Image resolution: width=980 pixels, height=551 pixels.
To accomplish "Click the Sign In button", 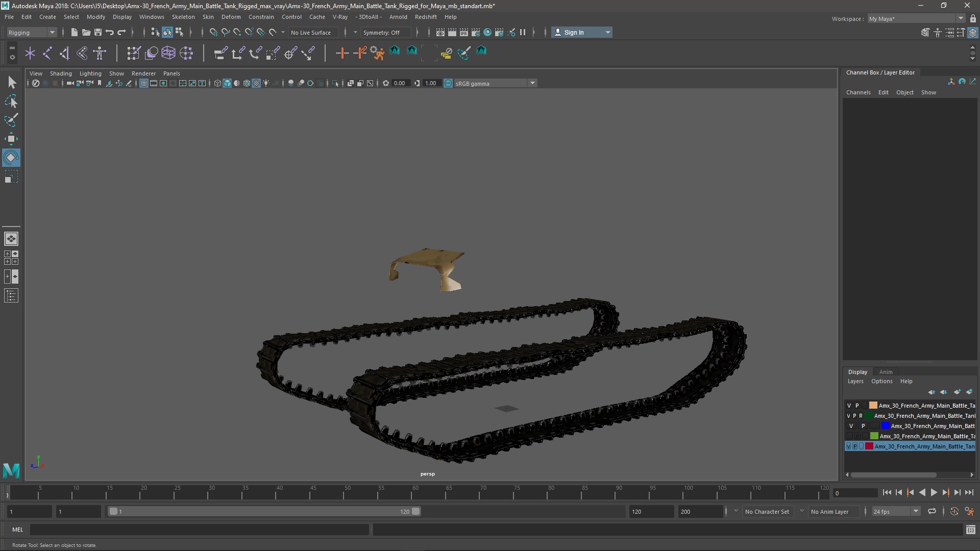I will (574, 32).
